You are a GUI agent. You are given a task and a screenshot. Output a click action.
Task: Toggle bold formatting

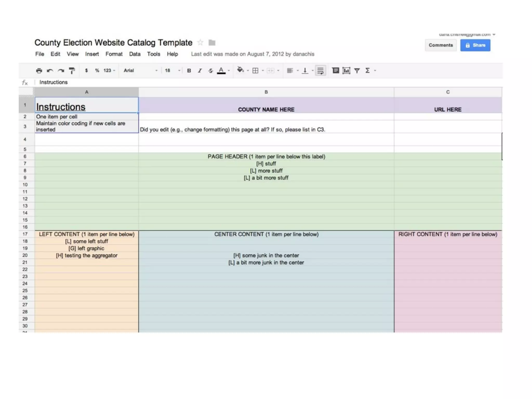click(189, 71)
